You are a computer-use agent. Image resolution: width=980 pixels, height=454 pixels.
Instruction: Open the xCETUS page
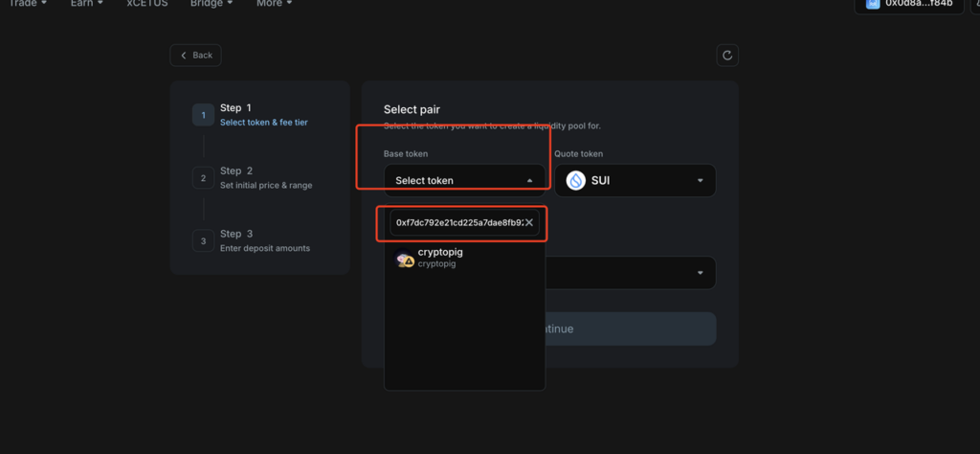(x=146, y=3)
